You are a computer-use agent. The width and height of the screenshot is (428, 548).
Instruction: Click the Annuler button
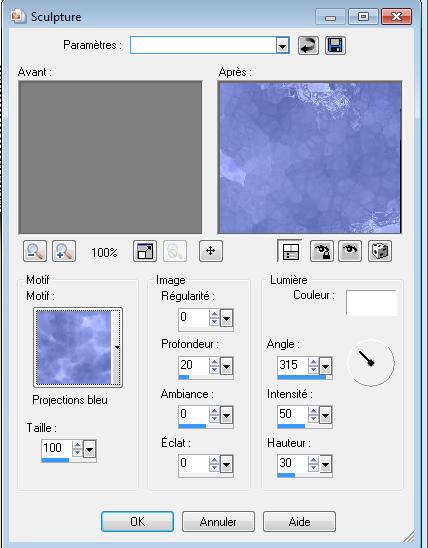tap(218, 522)
